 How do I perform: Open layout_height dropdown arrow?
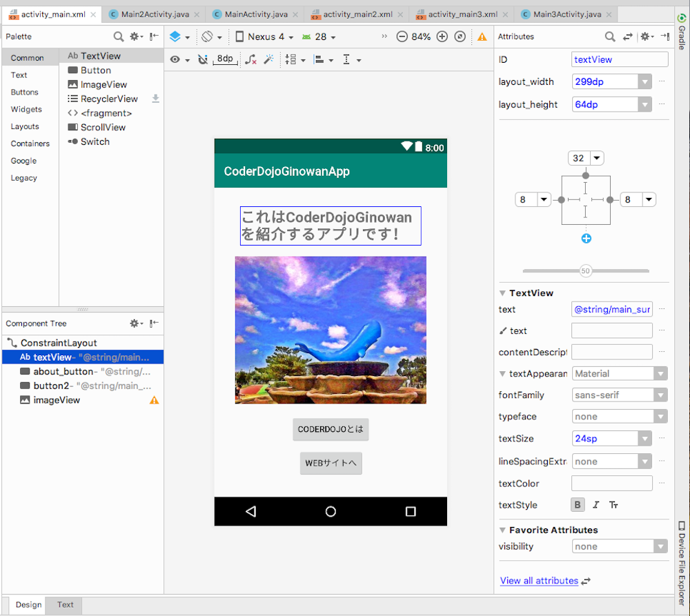[644, 105]
